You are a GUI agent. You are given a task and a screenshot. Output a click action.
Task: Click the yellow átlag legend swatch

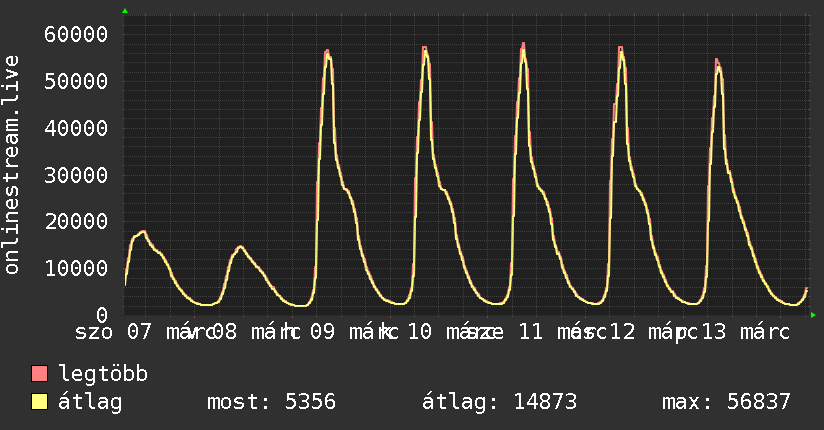(x=40, y=402)
